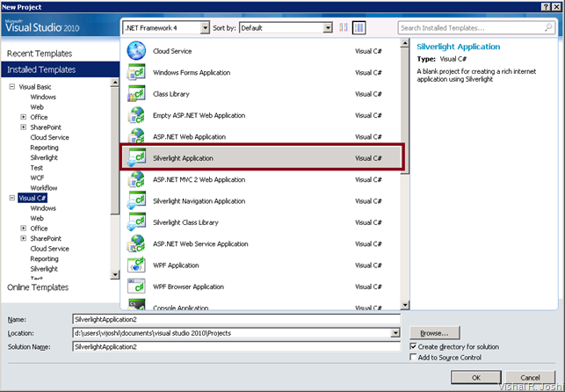
Task: Click the Cloud Service template icon
Action: tap(136, 50)
